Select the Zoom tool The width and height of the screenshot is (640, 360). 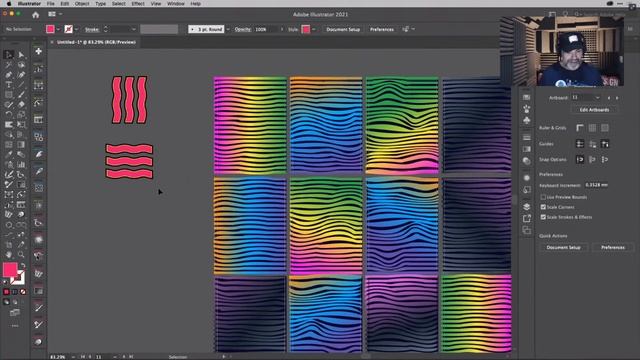click(x=21, y=255)
